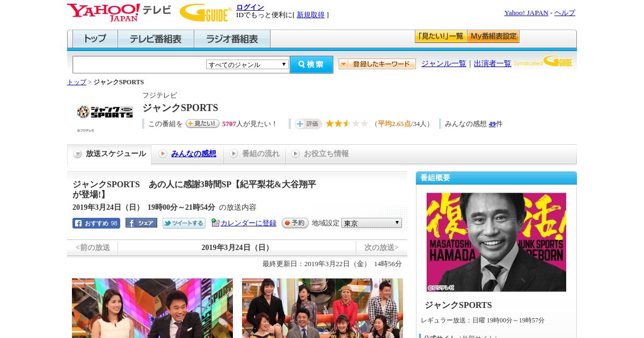Image resolution: width=644 pixels, height=338 pixels.
Task: Go to the トップ navigation tab
Action: (95, 39)
